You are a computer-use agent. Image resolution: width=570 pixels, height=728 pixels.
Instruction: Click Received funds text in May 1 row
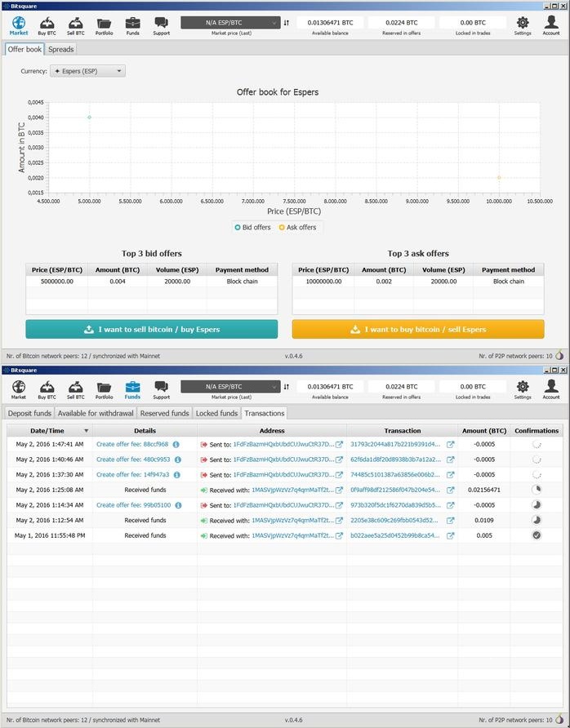(145, 535)
